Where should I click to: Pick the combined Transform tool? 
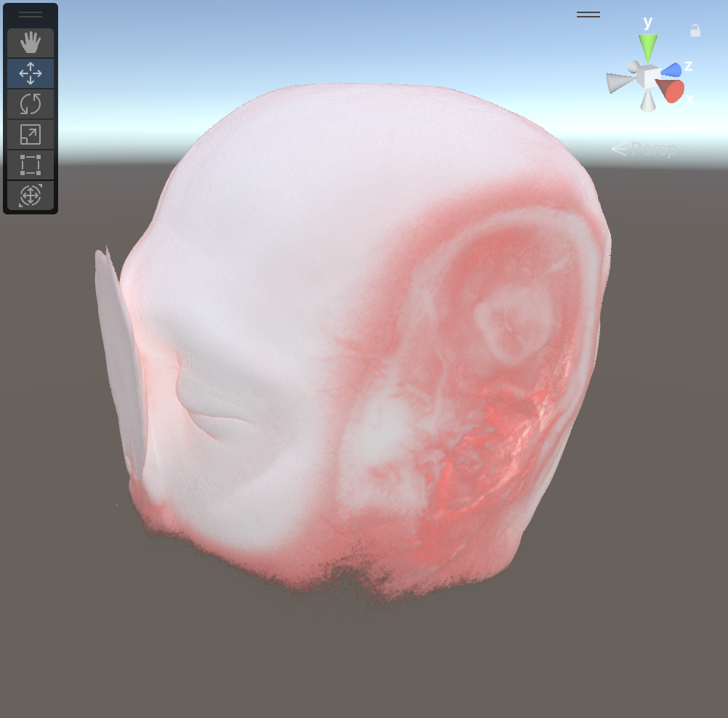tap(31, 195)
